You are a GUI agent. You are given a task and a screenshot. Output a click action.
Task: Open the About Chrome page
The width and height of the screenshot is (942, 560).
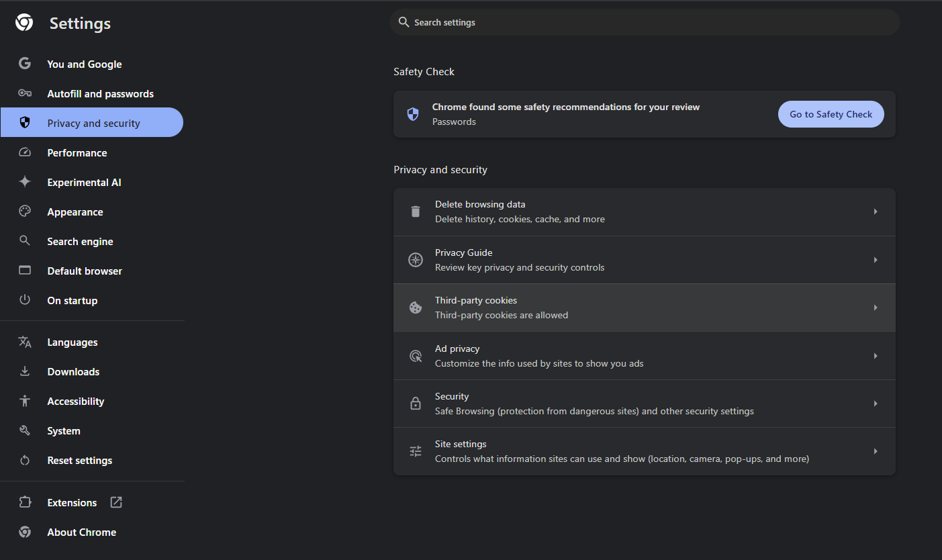81,532
